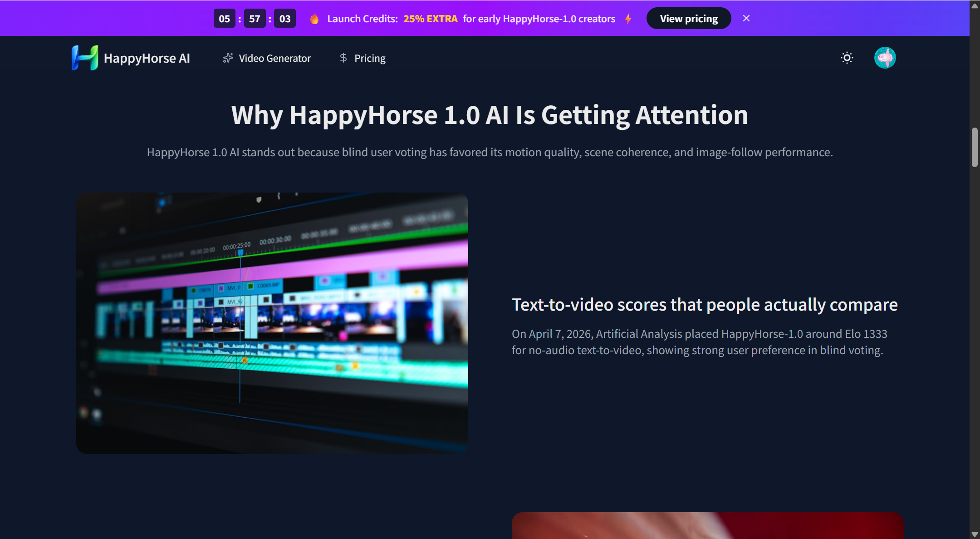Dismiss the launch credits banner
The width and height of the screenshot is (980, 539).
pyautogui.click(x=746, y=18)
